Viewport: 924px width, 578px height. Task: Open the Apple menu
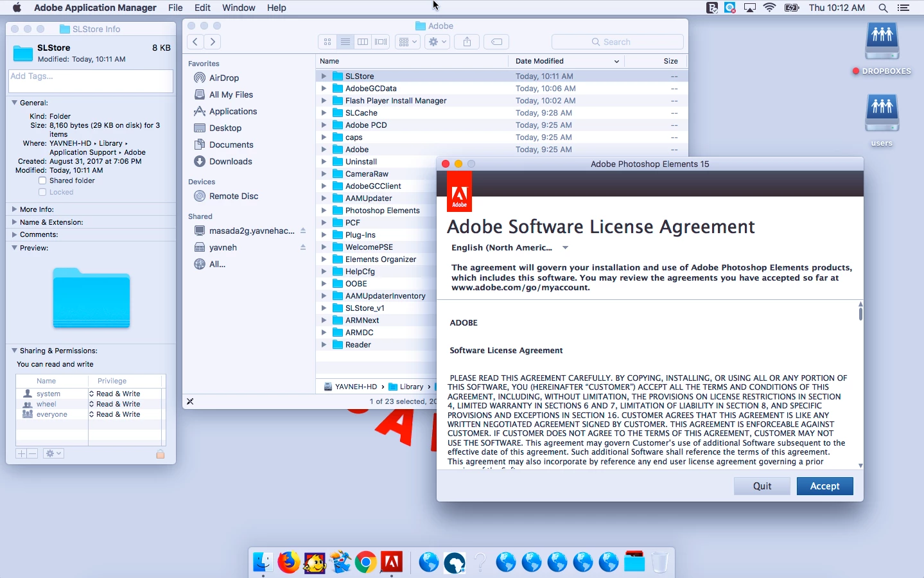pos(17,8)
